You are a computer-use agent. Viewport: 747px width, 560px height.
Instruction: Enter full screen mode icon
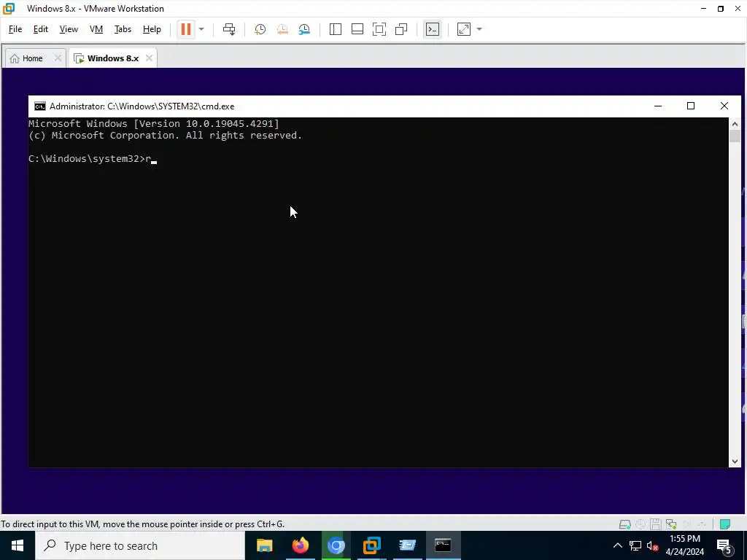[x=379, y=29]
